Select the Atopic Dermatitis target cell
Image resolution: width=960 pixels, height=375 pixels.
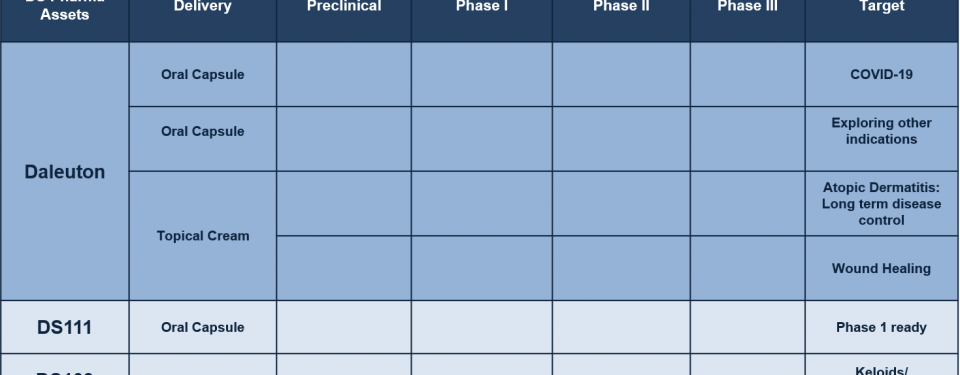point(882,203)
